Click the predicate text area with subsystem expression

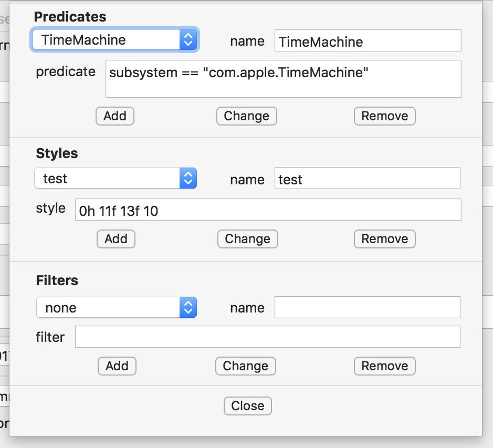pos(283,79)
